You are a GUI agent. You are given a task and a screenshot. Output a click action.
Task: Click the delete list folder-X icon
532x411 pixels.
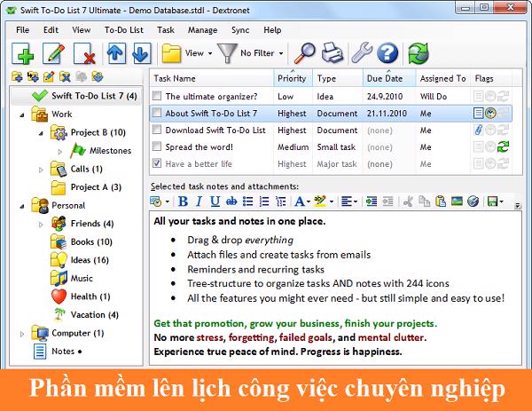65,76
